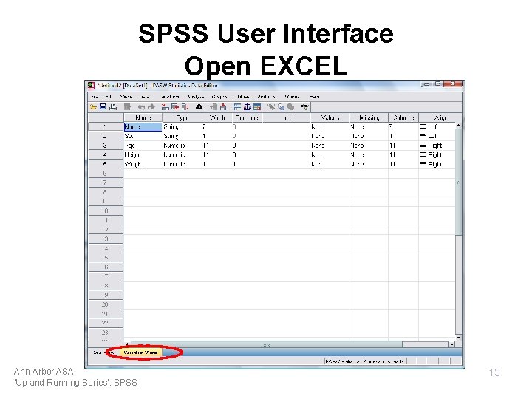Screen dimensions: 532x399
Task: Click the Select Cases icon
Action: click(x=257, y=107)
